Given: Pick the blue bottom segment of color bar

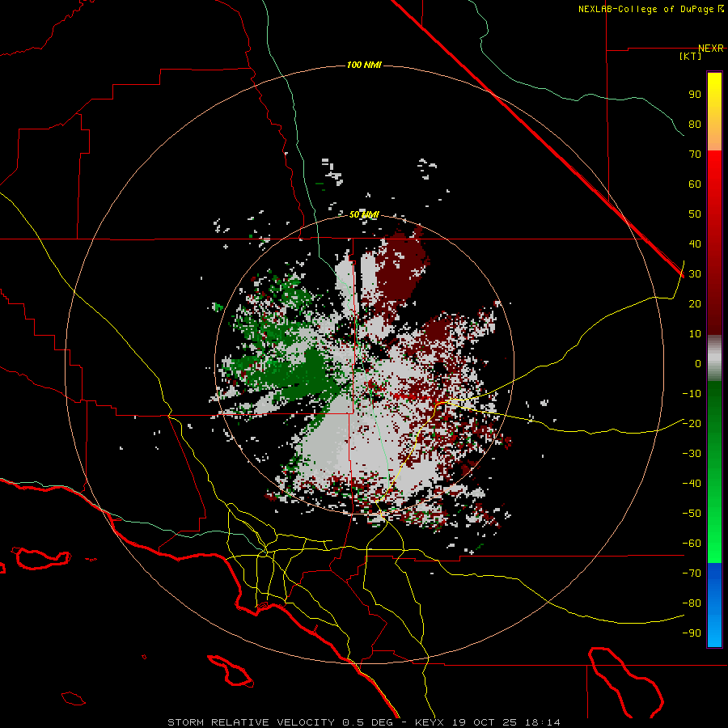Looking at the screenshot, I should (714, 605).
